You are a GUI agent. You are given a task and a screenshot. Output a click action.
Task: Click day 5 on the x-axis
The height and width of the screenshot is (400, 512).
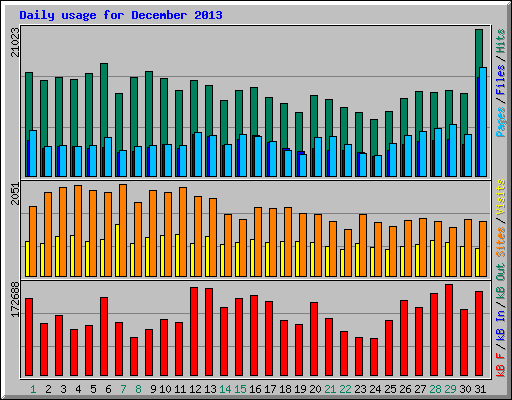[93, 389]
